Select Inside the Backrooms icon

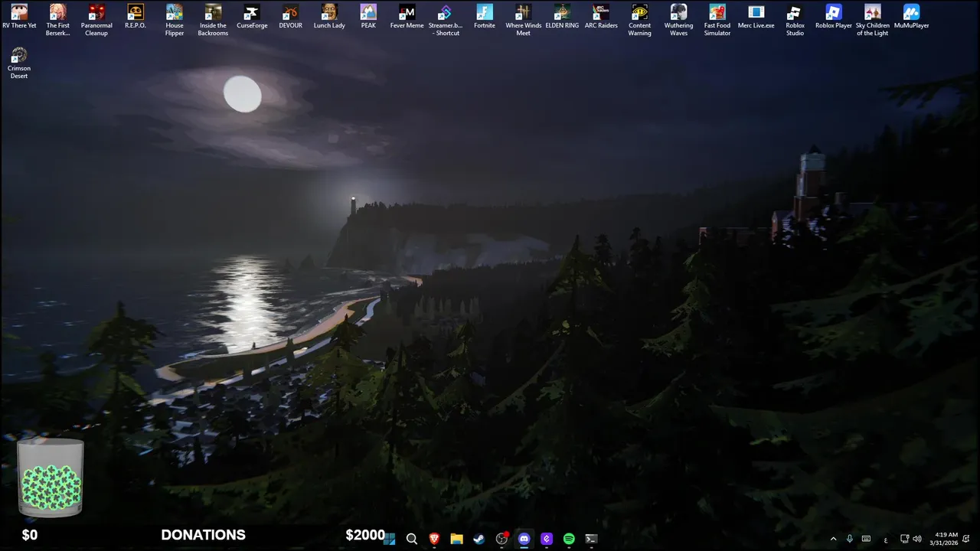pyautogui.click(x=213, y=19)
